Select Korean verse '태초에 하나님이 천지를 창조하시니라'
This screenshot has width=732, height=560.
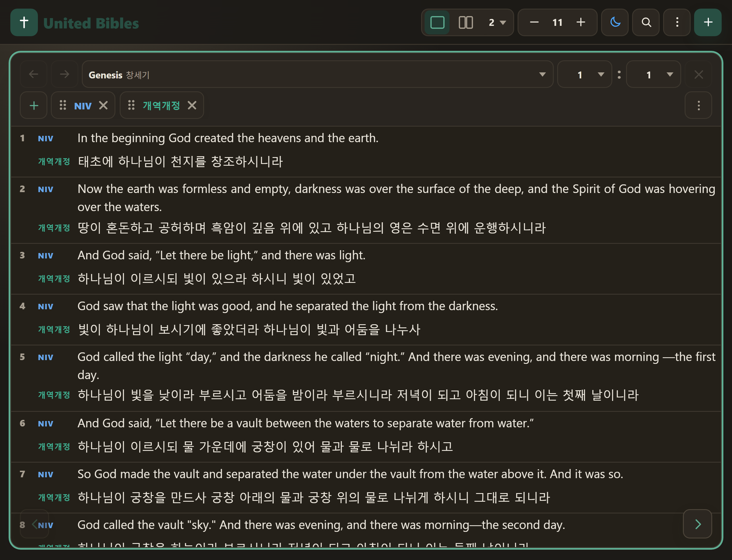180,162
